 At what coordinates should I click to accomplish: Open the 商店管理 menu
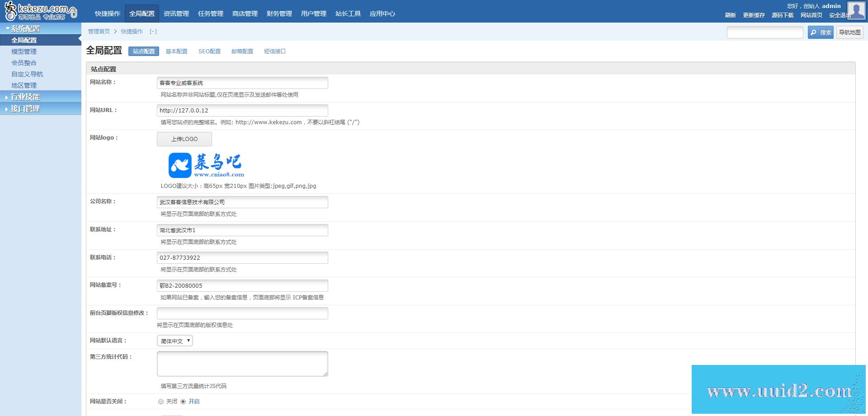coord(245,14)
